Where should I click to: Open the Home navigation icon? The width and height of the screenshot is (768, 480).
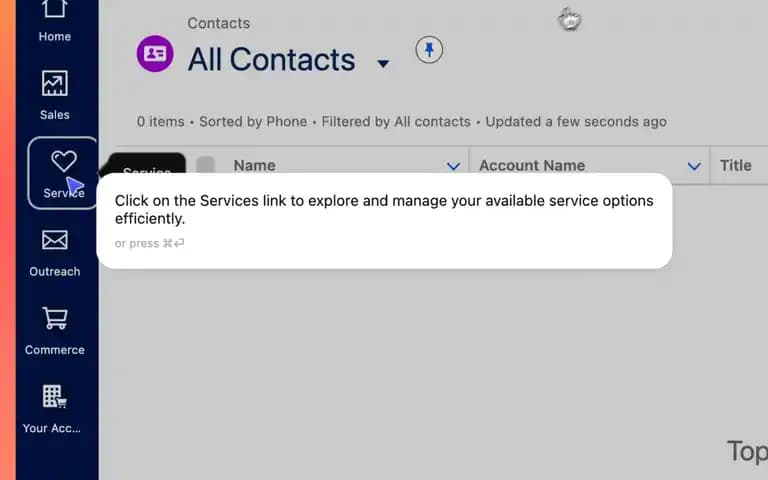click(x=54, y=9)
